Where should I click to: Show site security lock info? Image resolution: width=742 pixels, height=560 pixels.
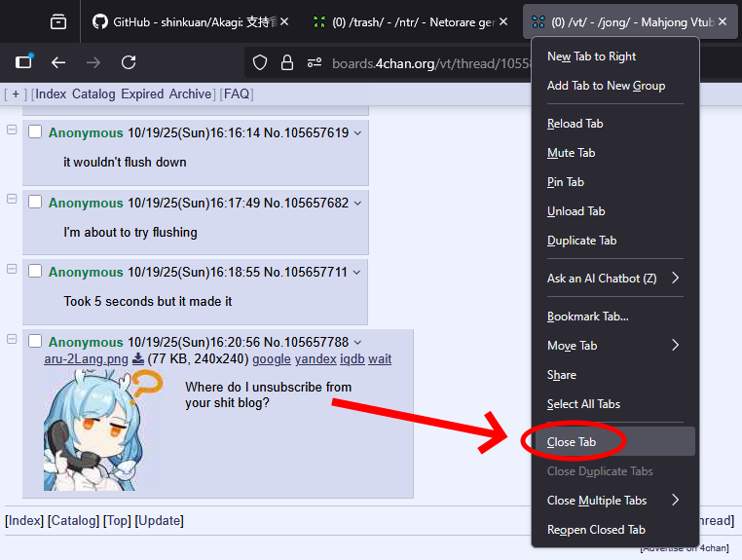[286, 62]
